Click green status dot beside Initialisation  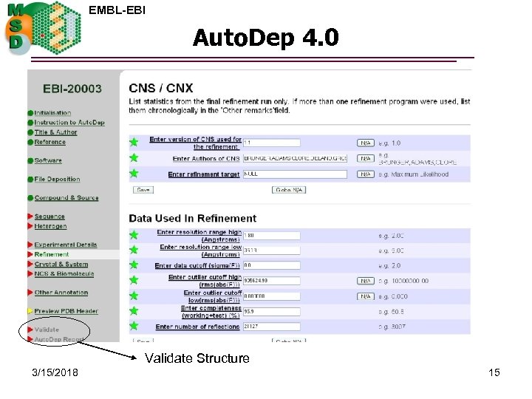click(x=30, y=113)
